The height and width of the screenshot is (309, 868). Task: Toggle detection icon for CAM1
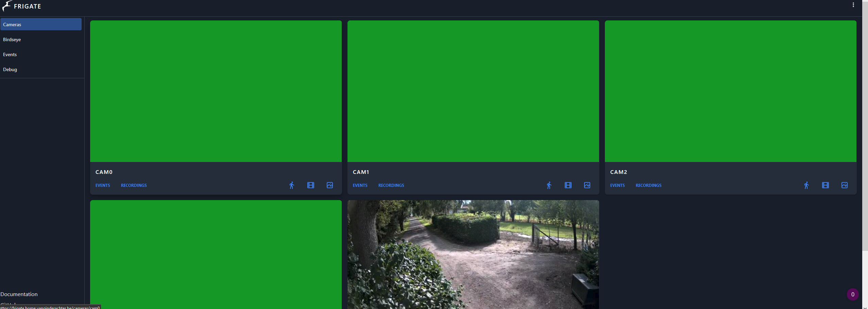click(549, 185)
